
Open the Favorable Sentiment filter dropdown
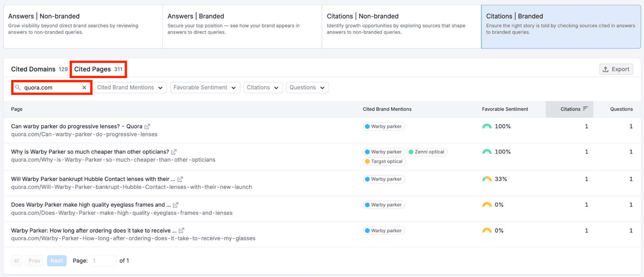click(205, 88)
